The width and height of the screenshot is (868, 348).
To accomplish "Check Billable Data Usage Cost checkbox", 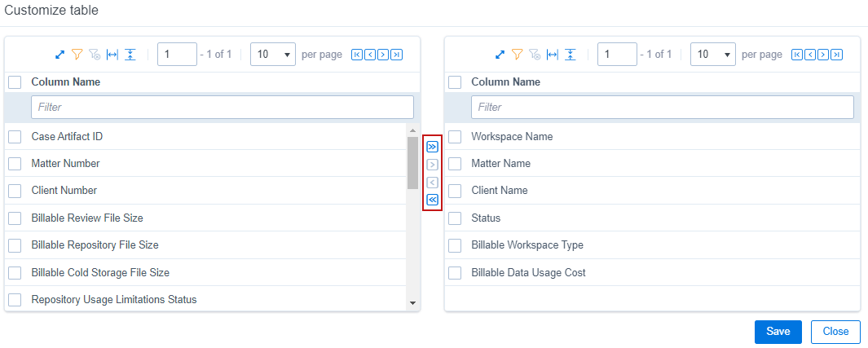I will (x=455, y=273).
